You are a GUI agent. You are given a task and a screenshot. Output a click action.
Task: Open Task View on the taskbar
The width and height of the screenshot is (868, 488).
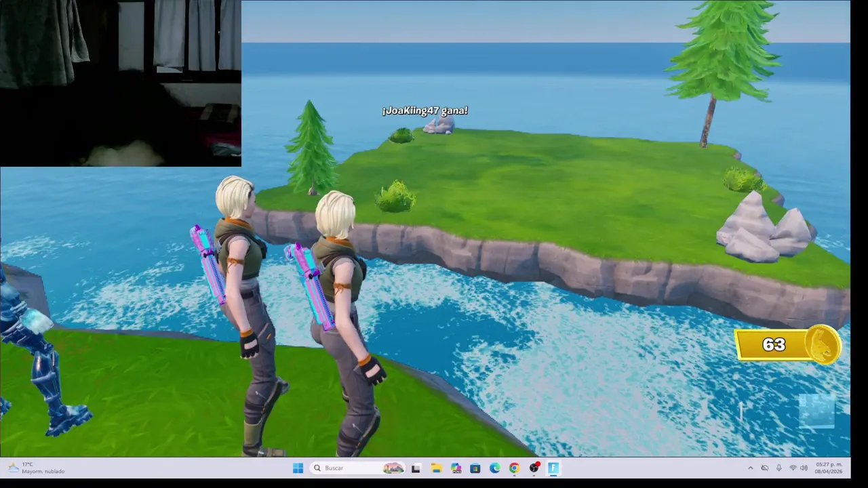point(416,468)
